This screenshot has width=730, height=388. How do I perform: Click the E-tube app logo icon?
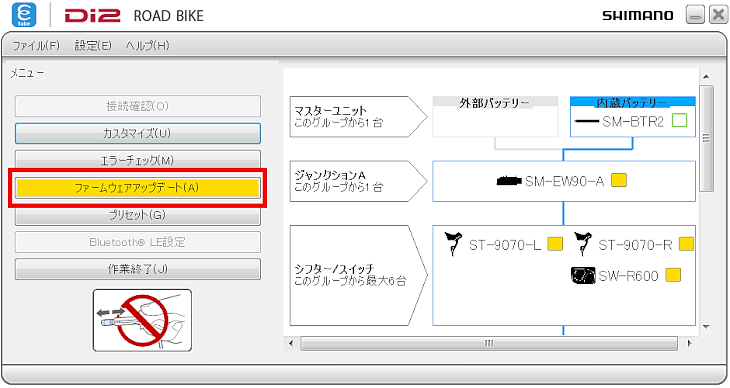point(24,14)
